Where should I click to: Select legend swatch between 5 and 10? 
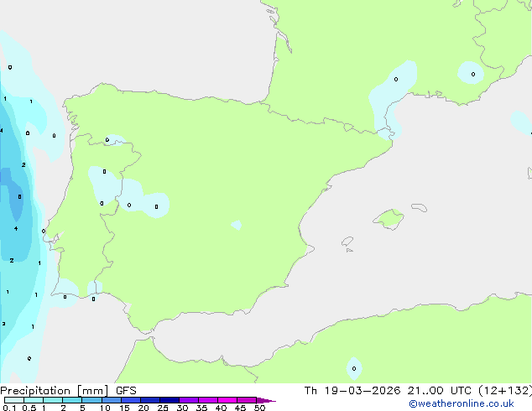click(x=91, y=400)
